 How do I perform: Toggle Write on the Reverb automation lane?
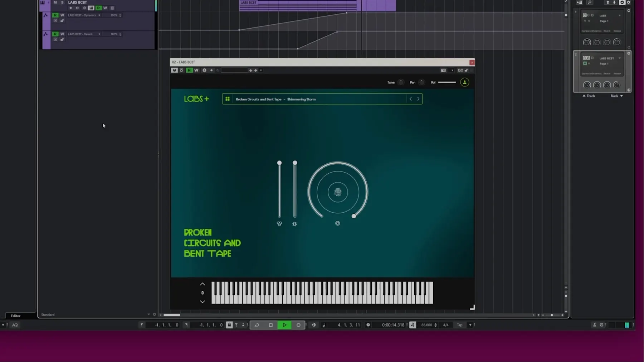(62, 34)
